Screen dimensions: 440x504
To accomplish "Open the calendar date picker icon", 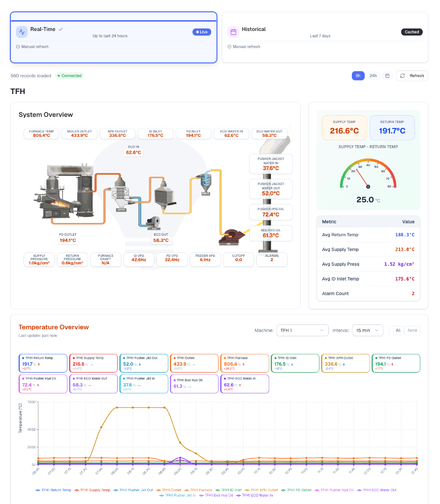I will (x=387, y=76).
